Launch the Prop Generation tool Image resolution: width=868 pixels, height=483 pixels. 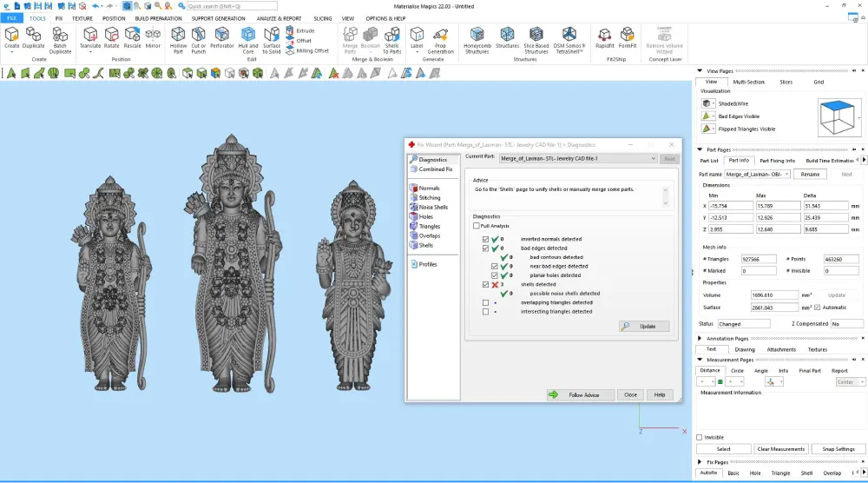[440, 41]
